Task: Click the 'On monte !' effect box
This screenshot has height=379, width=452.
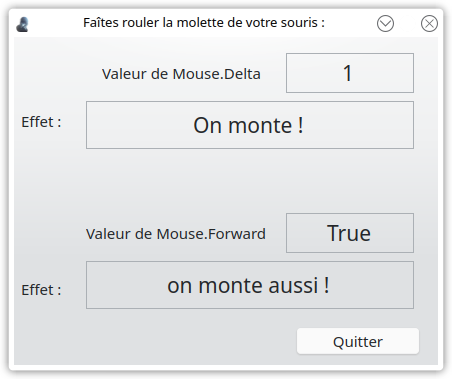Action: (250, 125)
